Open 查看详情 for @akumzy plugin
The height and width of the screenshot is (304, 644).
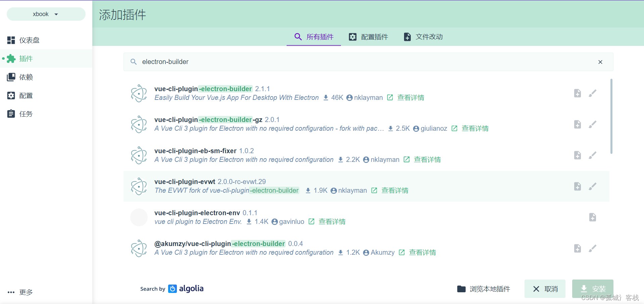click(423, 252)
